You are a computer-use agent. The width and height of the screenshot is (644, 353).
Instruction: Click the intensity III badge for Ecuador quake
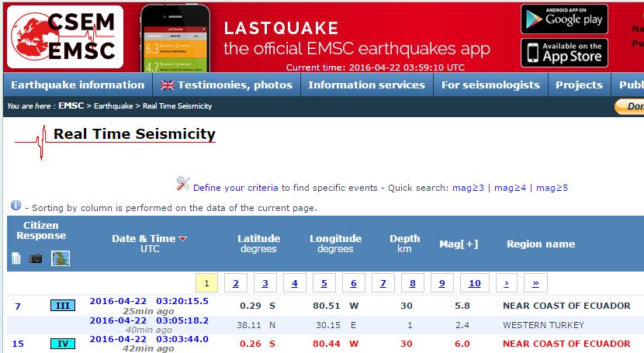[x=63, y=306]
